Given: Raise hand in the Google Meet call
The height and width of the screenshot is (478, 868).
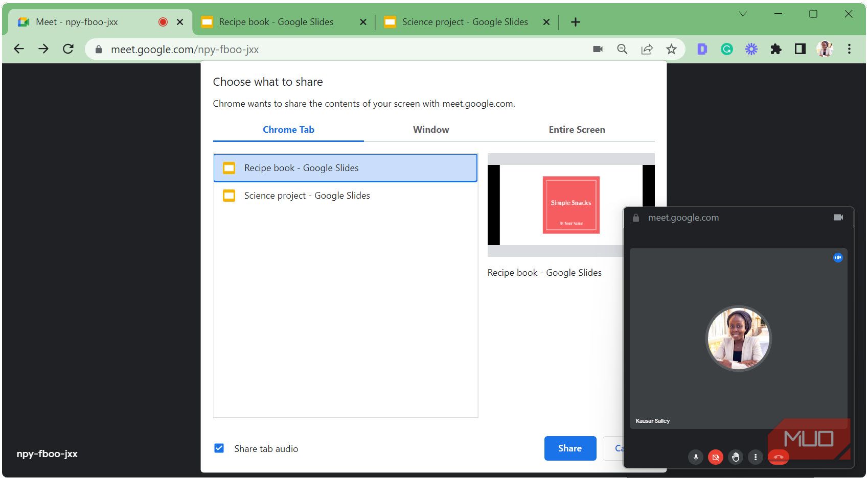Looking at the screenshot, I should pyautogui.click(x=736, y=457).
